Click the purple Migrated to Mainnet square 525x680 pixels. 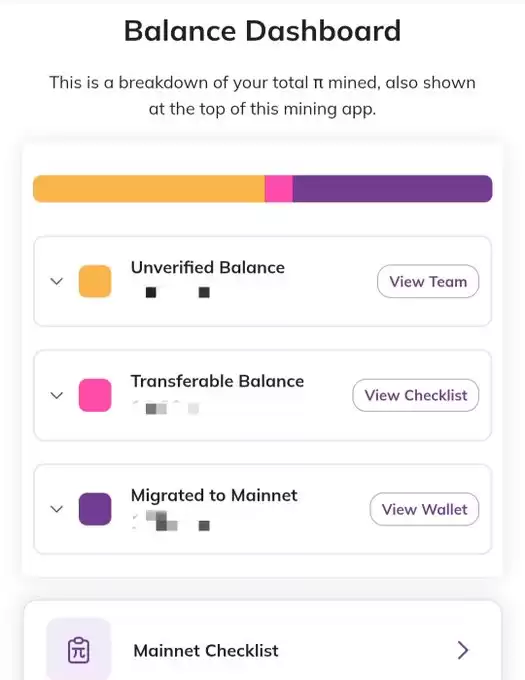point(95,509)
